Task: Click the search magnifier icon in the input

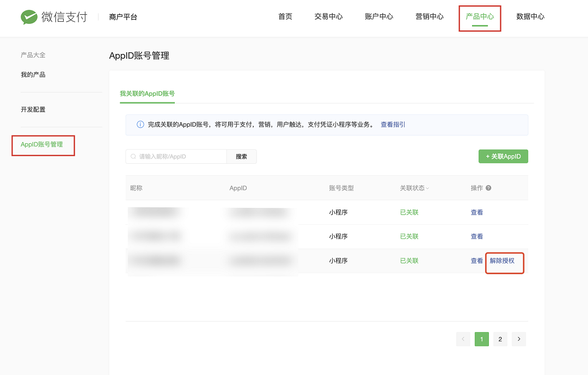Action: [133, 156]
